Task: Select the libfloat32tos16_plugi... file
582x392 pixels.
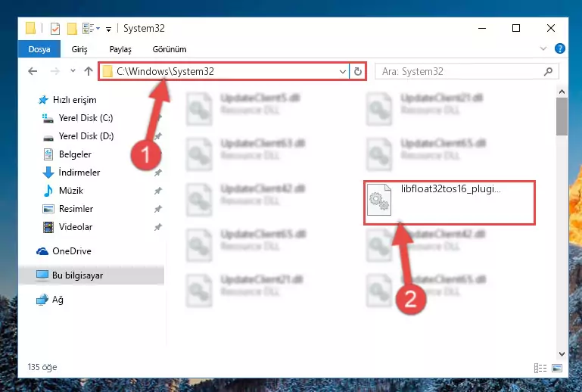Action: click(x=449, y=203)
